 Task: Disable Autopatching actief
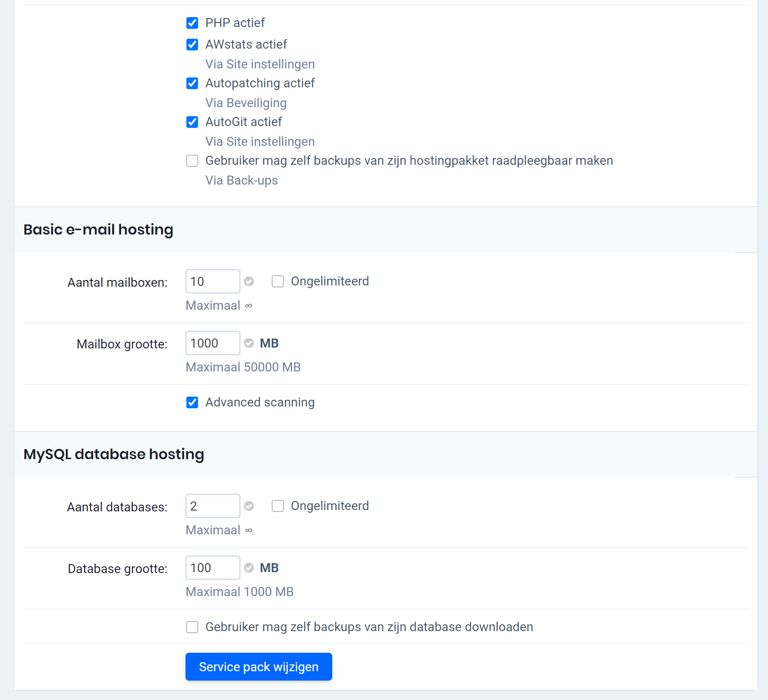click(x=192, y=83)
